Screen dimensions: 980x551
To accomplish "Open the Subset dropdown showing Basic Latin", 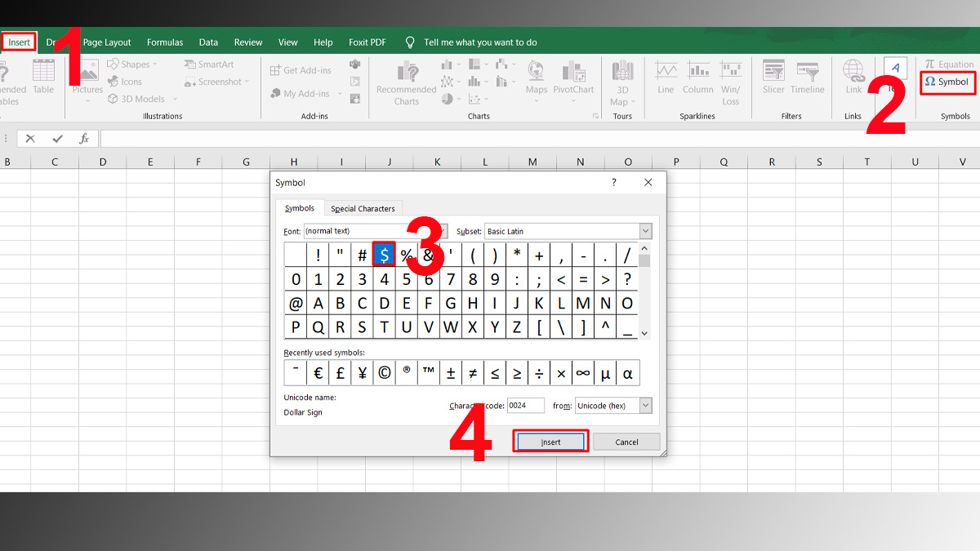I will coord(644,231).
